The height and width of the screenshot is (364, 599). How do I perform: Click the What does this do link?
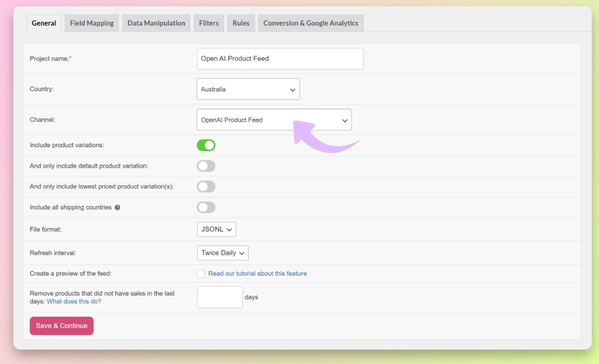pos(74,301)
